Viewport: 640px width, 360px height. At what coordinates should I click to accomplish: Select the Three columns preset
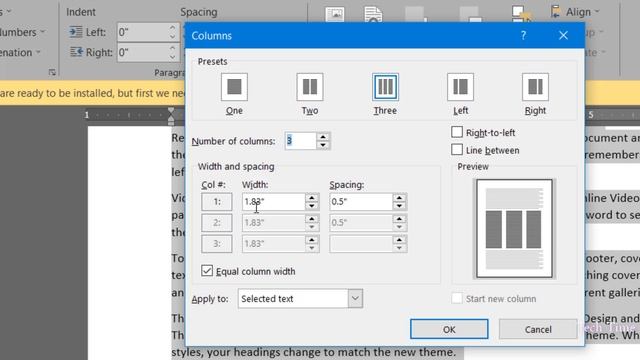[385, 87]
